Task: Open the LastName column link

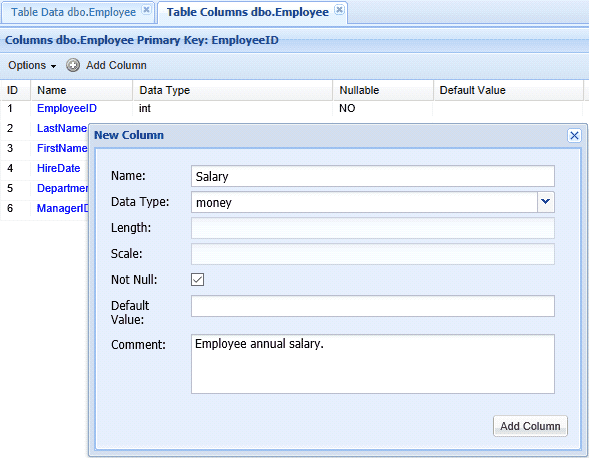Action: click(x=62, y=128)
